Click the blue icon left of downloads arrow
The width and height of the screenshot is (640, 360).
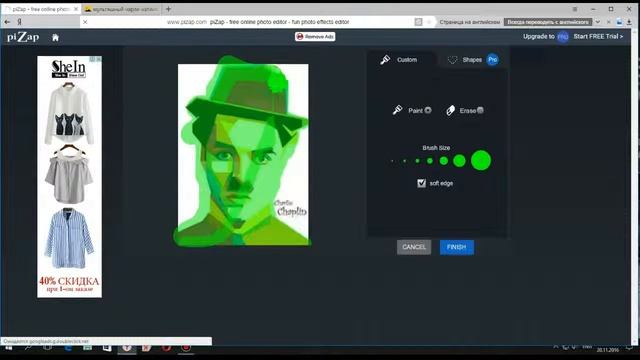pyautogui.click(x=619, y=22)
